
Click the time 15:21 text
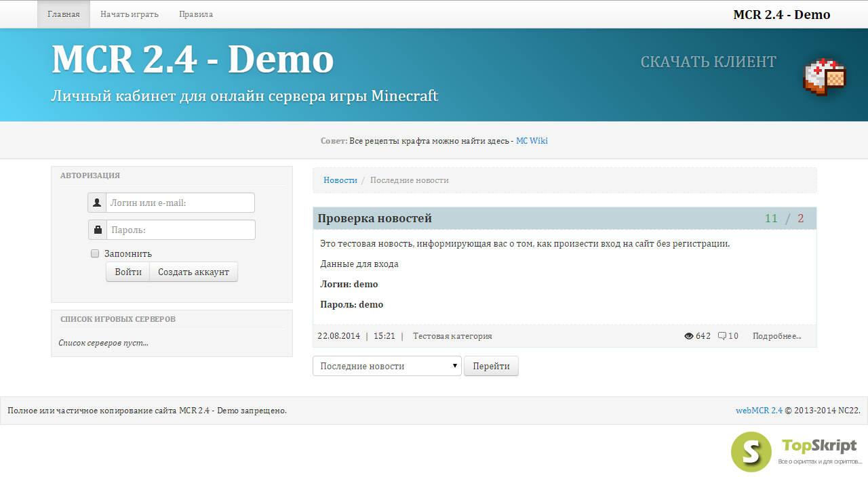coord(384,336)
